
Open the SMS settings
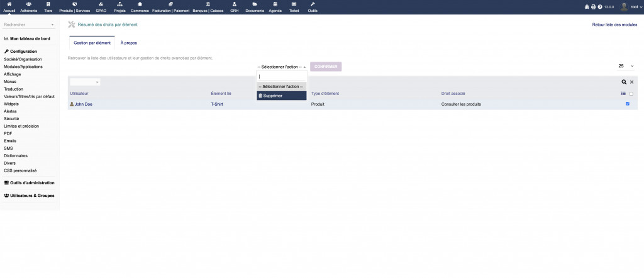point(8,148)
